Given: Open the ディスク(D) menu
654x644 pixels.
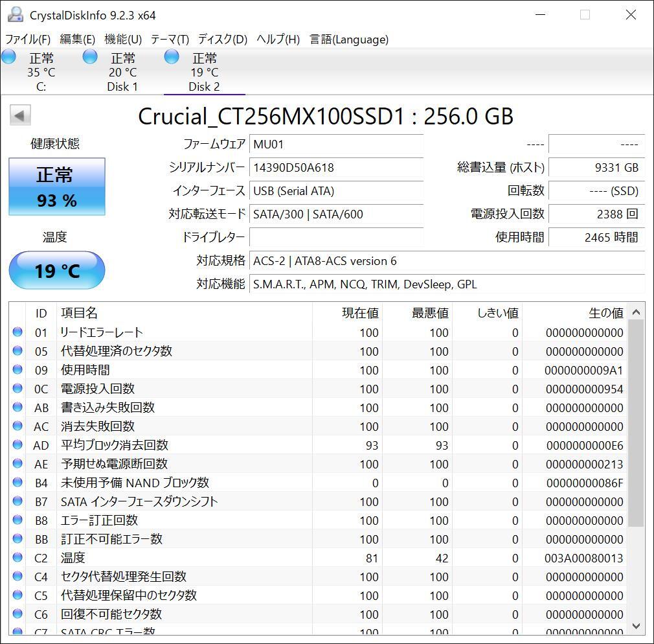Looking at the screenshot, I should click(222, 40).
